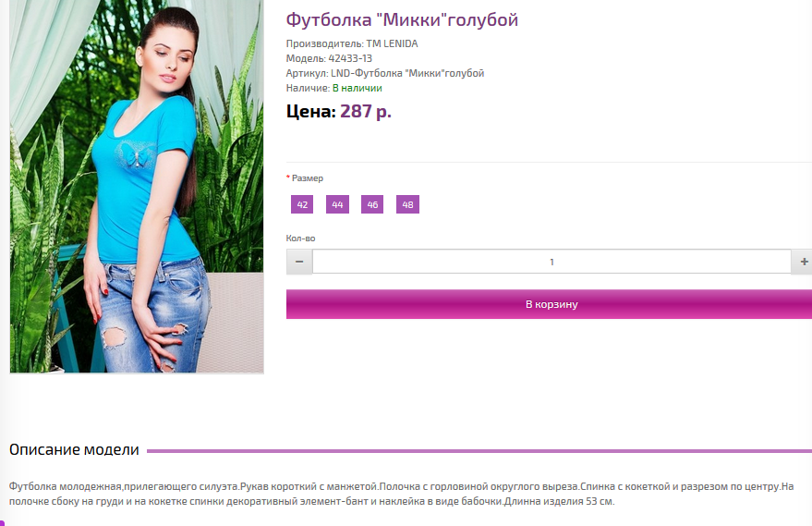Image resolution: width=812 pixels, height=526 pixels.
Task: Click the quantity input field
Action: tap(551, 262)
